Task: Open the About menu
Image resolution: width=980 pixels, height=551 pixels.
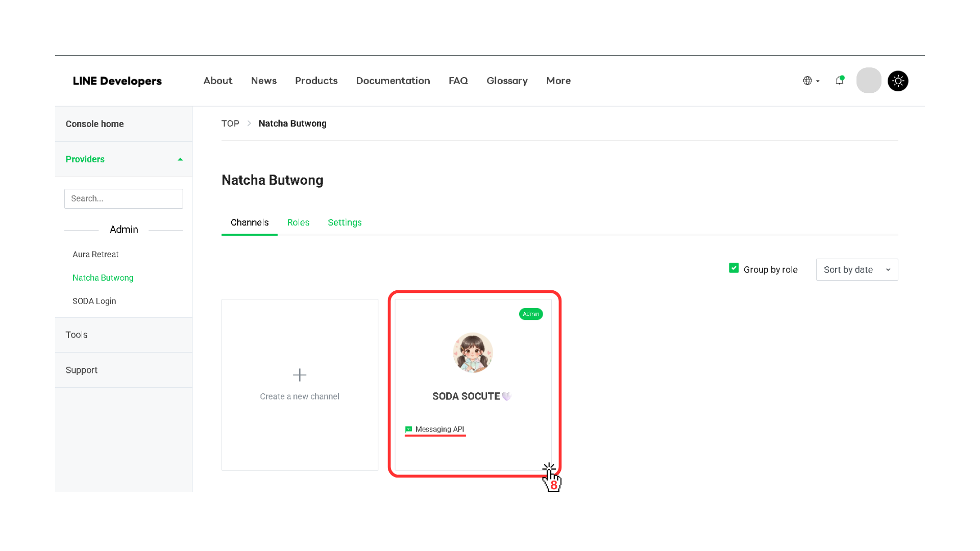Action: 218,81
